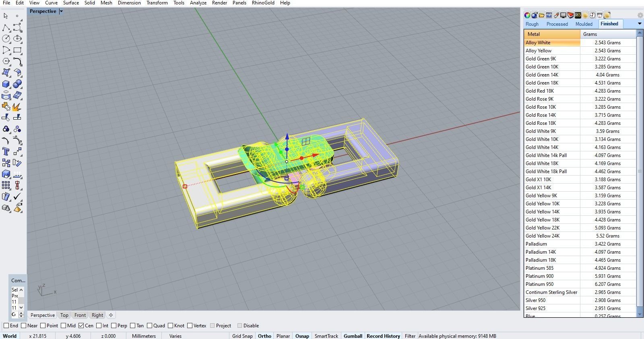Select the Polyline tool
Viewport: 644px width, 339px height.
(x=6, y=28)
